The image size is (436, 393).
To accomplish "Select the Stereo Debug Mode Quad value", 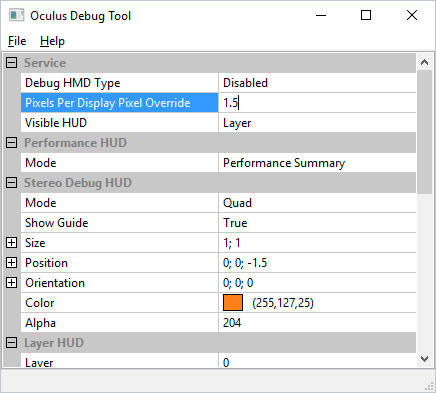I will pyautogui.click(x=317, y=203).
